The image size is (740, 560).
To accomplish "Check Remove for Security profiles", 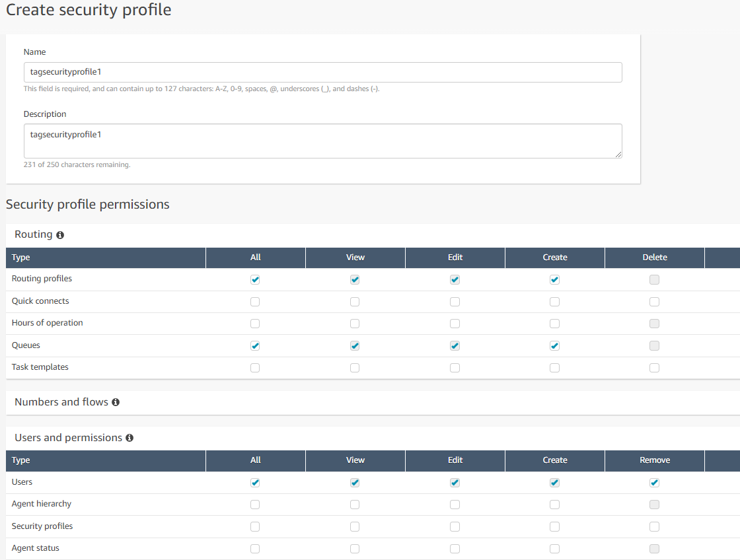I will coord(654,526).
